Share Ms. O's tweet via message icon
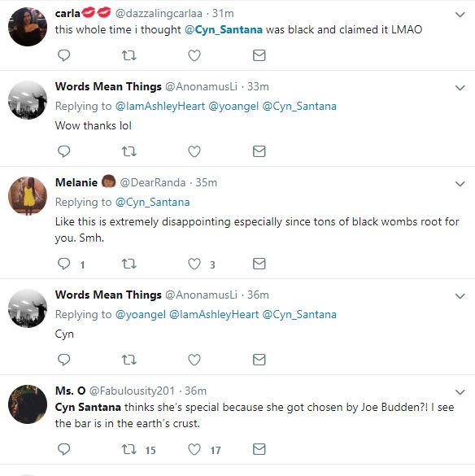475x476 pixels. click(259, 449)
